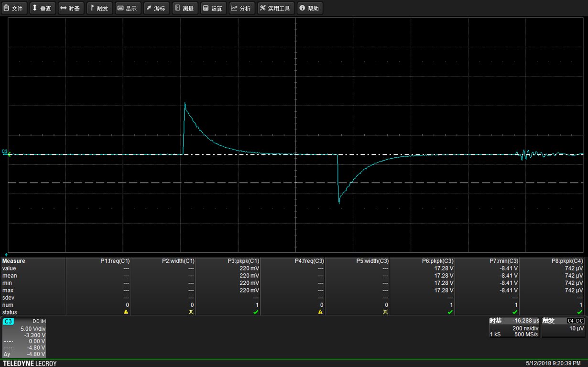This screenshot has height=367, width=588.
Task: Click the P5 status icon
Action: point(386,312)
